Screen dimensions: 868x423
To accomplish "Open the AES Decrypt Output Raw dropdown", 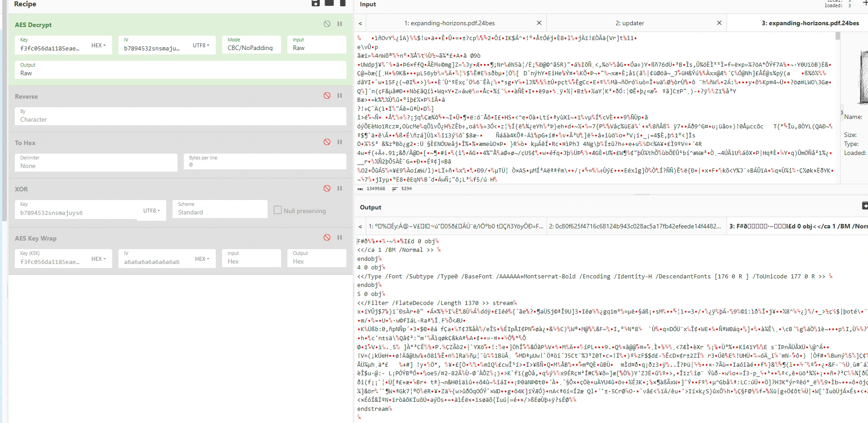I will click(x=181, y=70).
